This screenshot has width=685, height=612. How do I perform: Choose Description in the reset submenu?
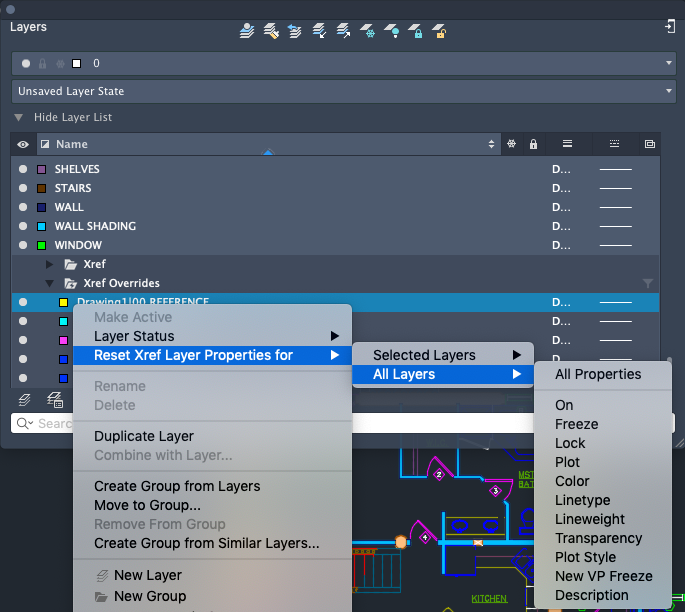603,595
